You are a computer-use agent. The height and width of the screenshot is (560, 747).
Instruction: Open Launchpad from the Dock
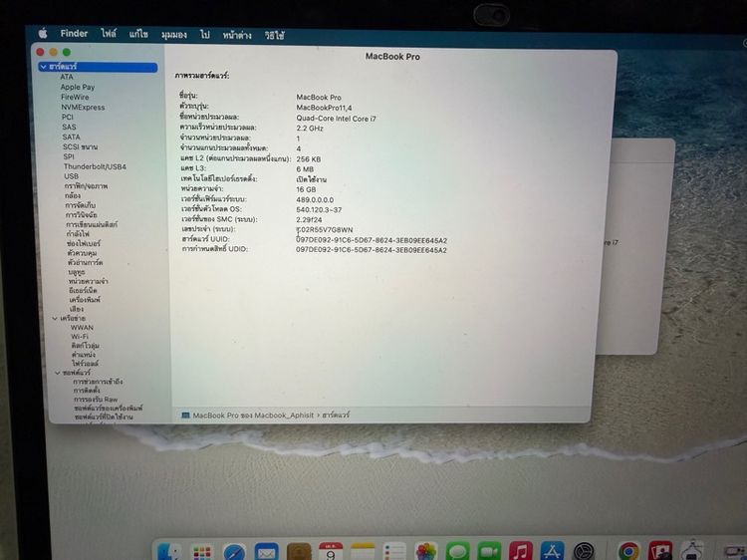(201, 552)
